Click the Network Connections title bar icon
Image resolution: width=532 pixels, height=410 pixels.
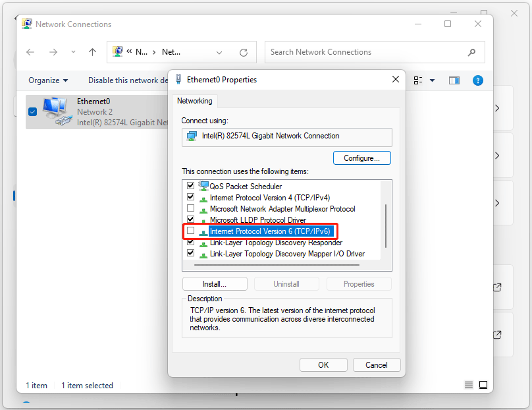click(27, 24)
